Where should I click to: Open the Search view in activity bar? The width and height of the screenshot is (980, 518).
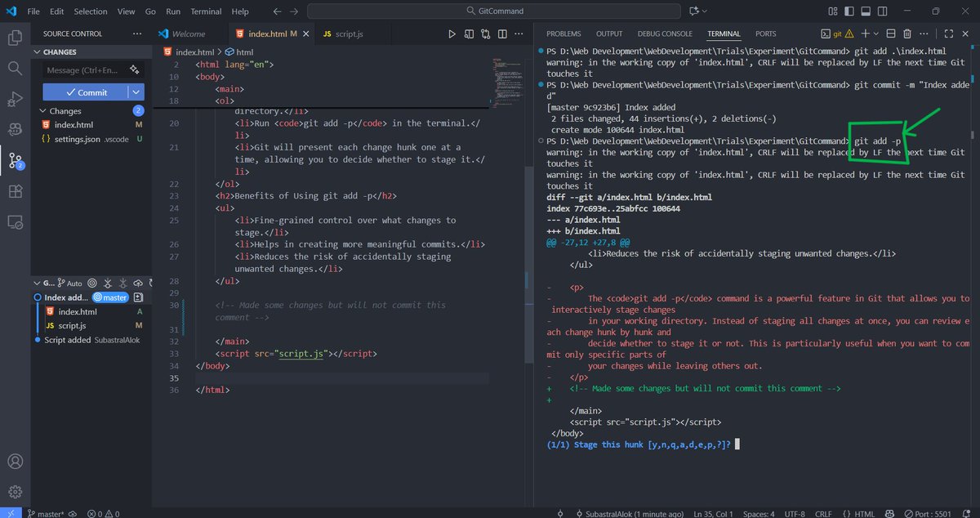click(x=15, y=68)
